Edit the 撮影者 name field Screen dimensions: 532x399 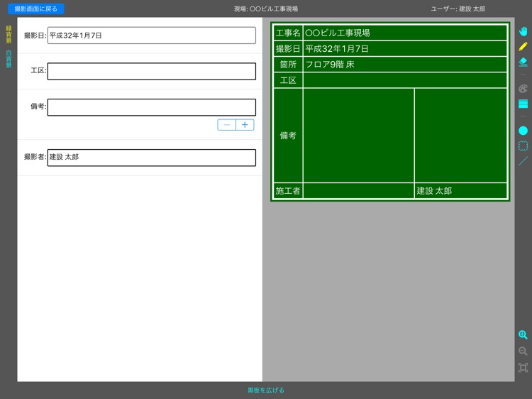[152, 158]
